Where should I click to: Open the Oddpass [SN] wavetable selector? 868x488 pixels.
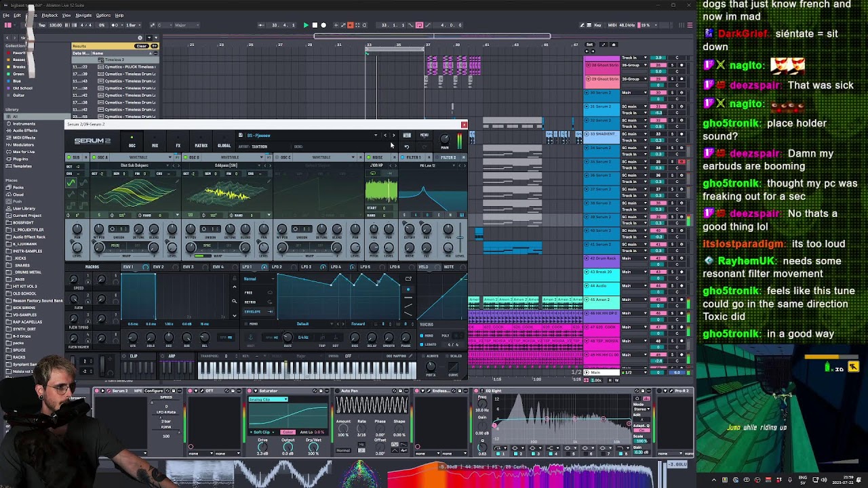(x=226, y=165)
